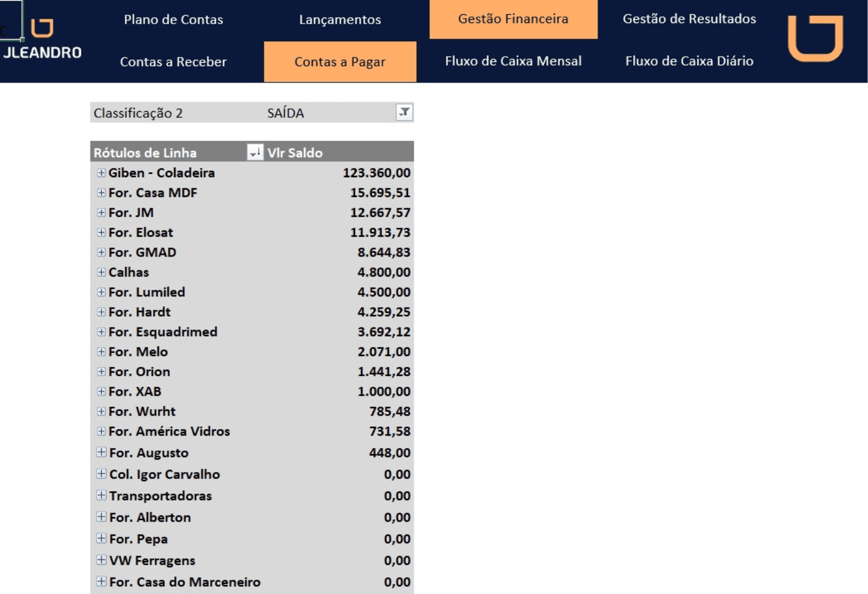This screenshot has width=868, height=594.
Task: Expand the For. América Vidros row
Action: pos(101,431)
